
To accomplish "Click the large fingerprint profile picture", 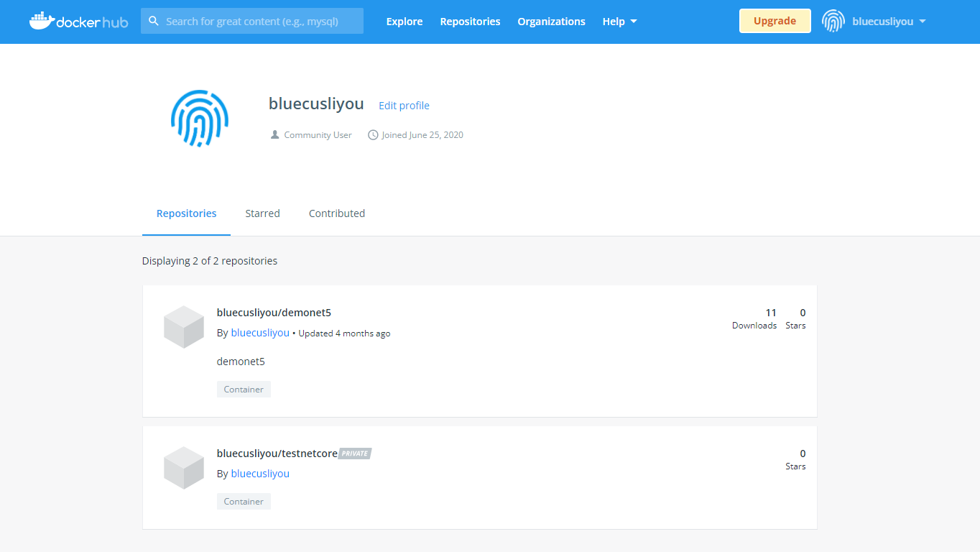I will tap(200, 119).
